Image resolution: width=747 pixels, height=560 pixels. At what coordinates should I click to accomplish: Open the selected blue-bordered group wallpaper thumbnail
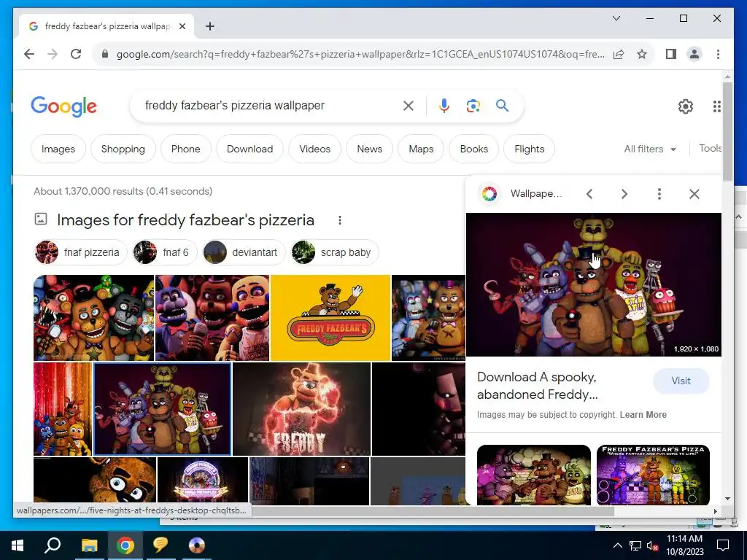coord(163,409)
